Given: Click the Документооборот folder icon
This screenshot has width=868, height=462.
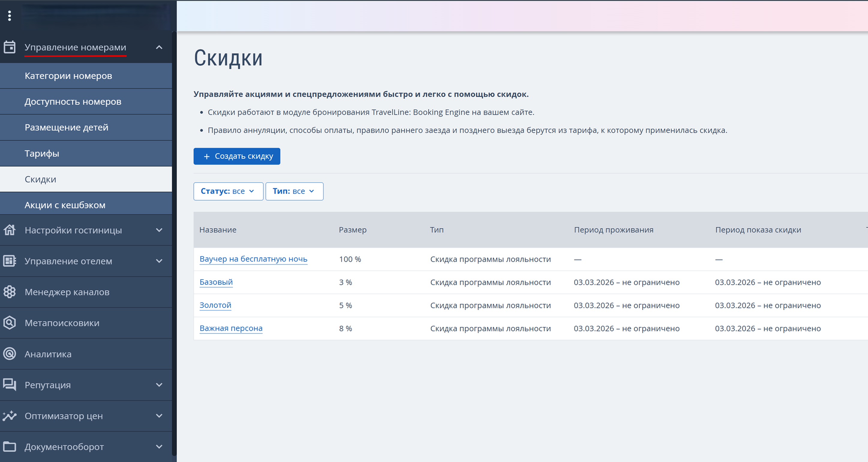Looking at the screenshot, I should point(9,447).
